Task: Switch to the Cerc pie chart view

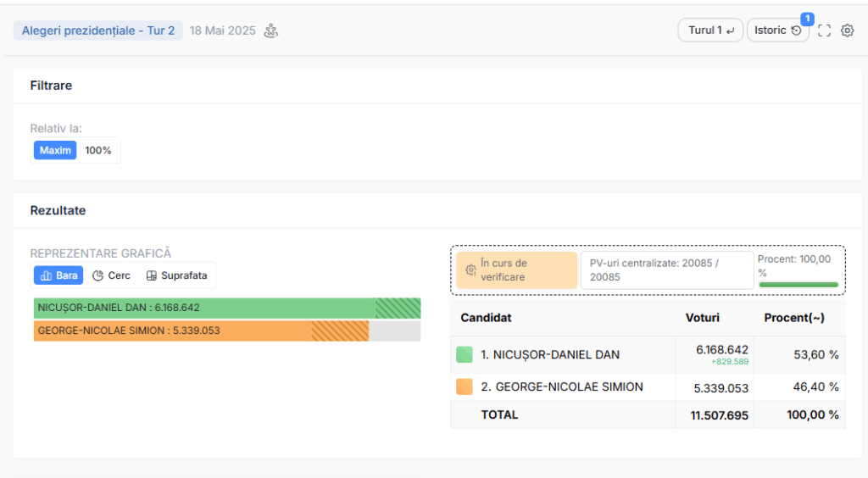Action: tap(111, 275)
